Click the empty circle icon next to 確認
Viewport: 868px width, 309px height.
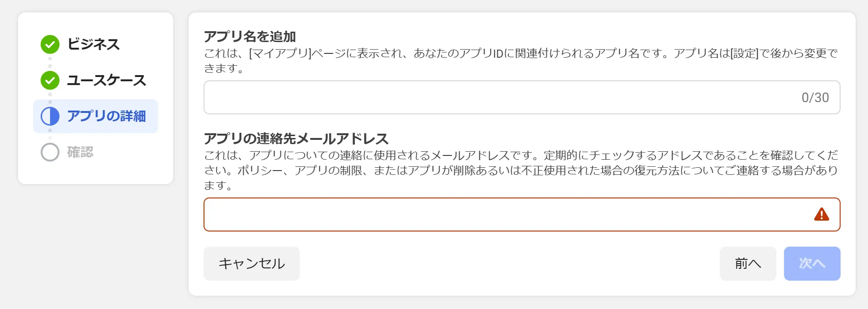(x=50, y=152)
